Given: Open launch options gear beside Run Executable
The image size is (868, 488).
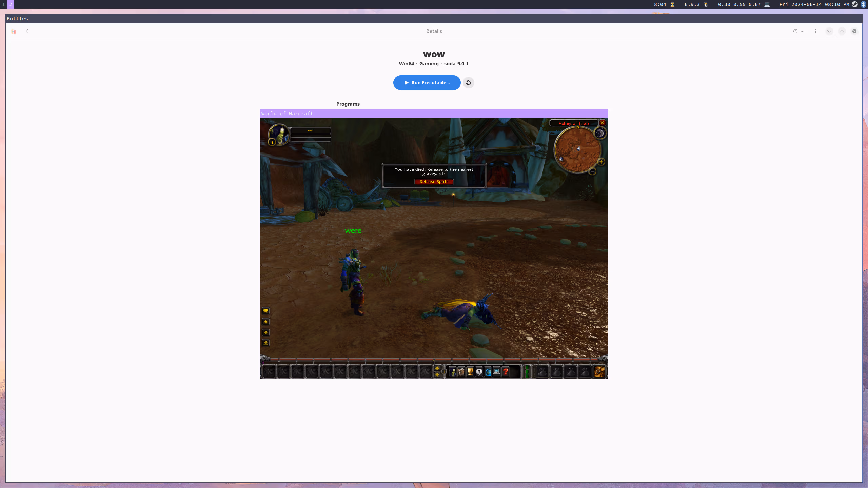Looking at the screenshot, I should (469, 83).
